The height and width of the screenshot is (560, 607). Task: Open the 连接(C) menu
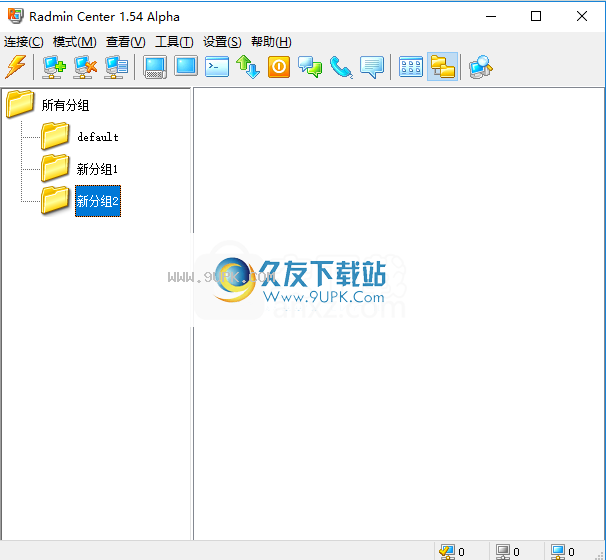[24, 42]
